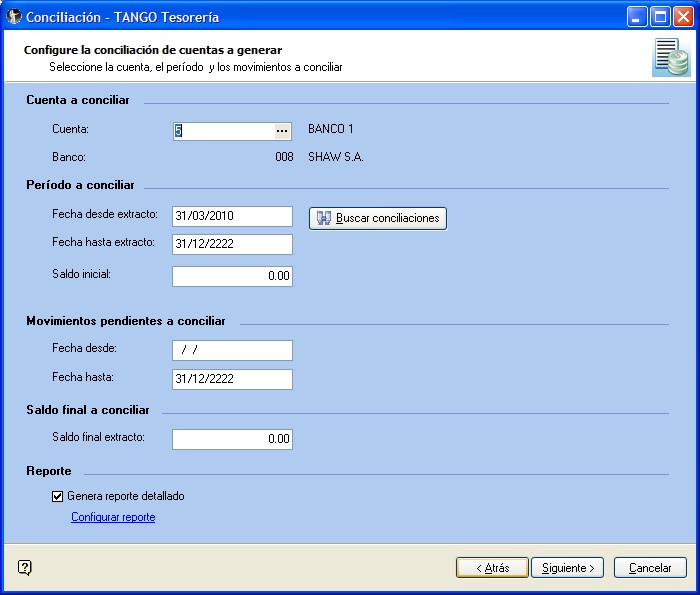The width and height of the screenshot is (700, 595).
Task: Click the Fecha desde extracto field
Action: tap(232, 216)
